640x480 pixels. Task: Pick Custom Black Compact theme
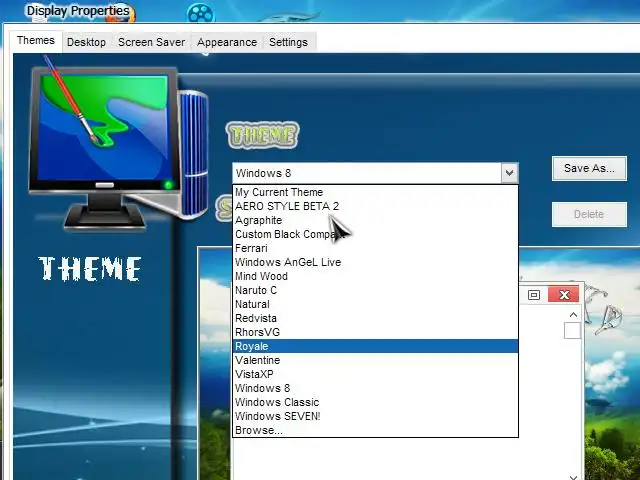(x=375, y=234)
